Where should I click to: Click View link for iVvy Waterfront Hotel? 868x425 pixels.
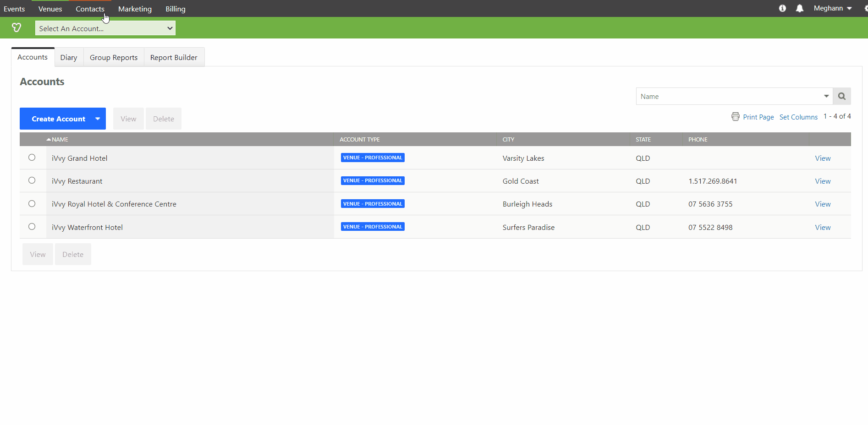tap(823, 227)
